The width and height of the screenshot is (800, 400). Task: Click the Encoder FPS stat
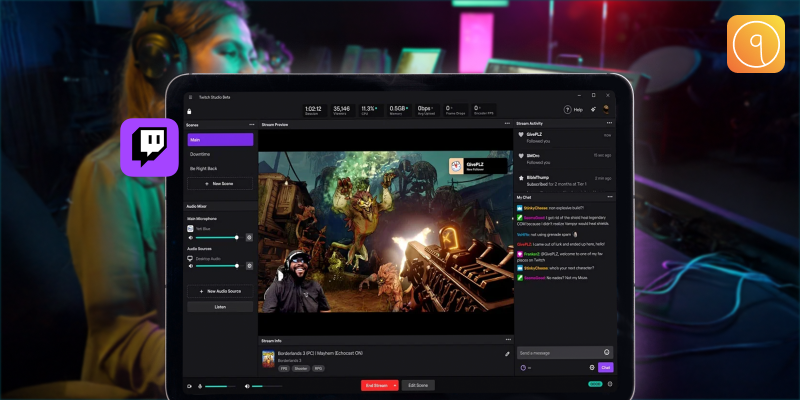[x=483, y=110]
